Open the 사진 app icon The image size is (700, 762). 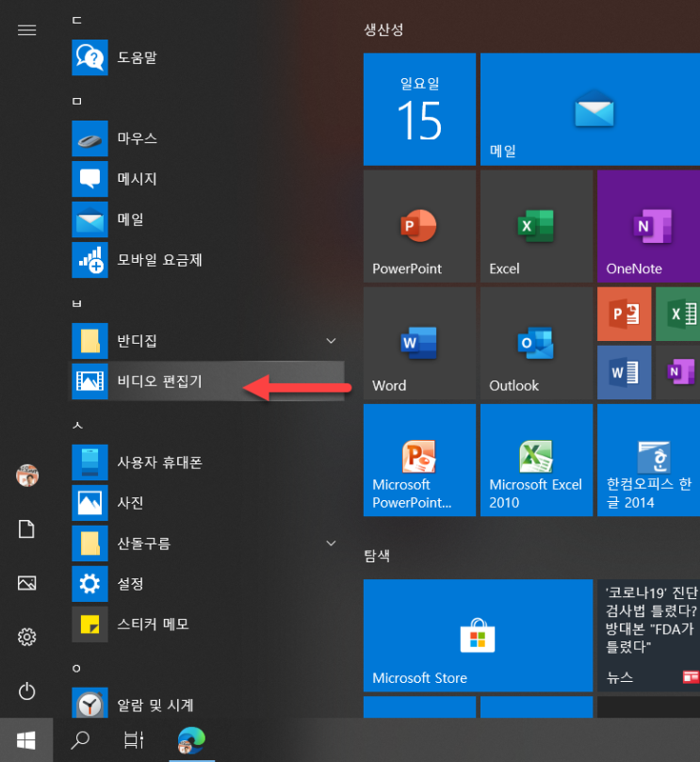90,502
